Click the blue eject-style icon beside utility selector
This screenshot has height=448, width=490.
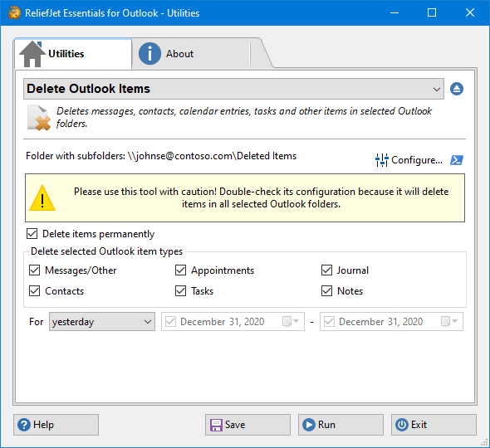(x=457, y=89)
